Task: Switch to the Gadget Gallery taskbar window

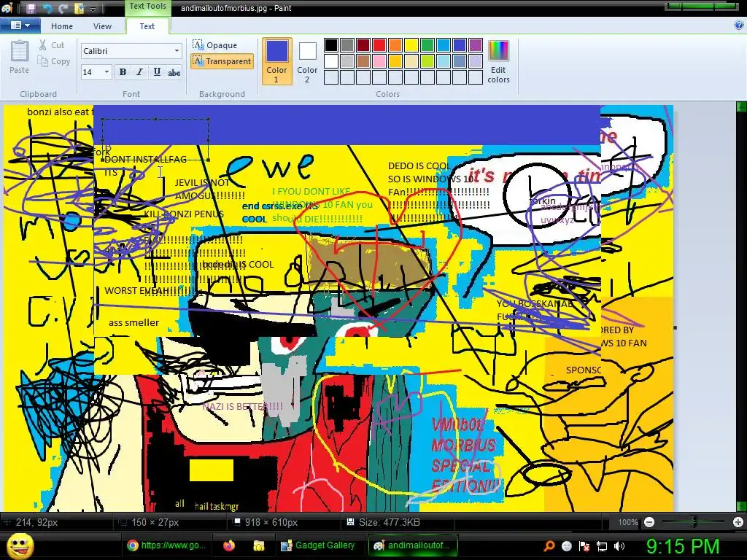Action: tap(318, 545)
